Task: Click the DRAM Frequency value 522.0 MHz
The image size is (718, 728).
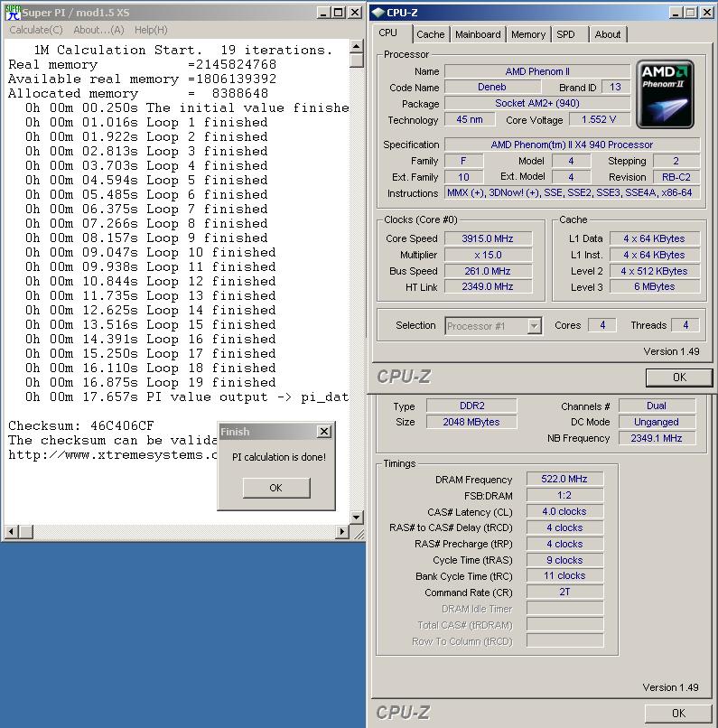Action: [564, 479]
